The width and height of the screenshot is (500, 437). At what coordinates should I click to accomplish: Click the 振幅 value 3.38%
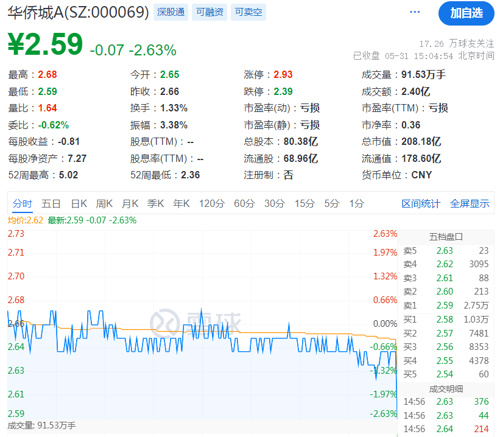(x=174, y=125)
